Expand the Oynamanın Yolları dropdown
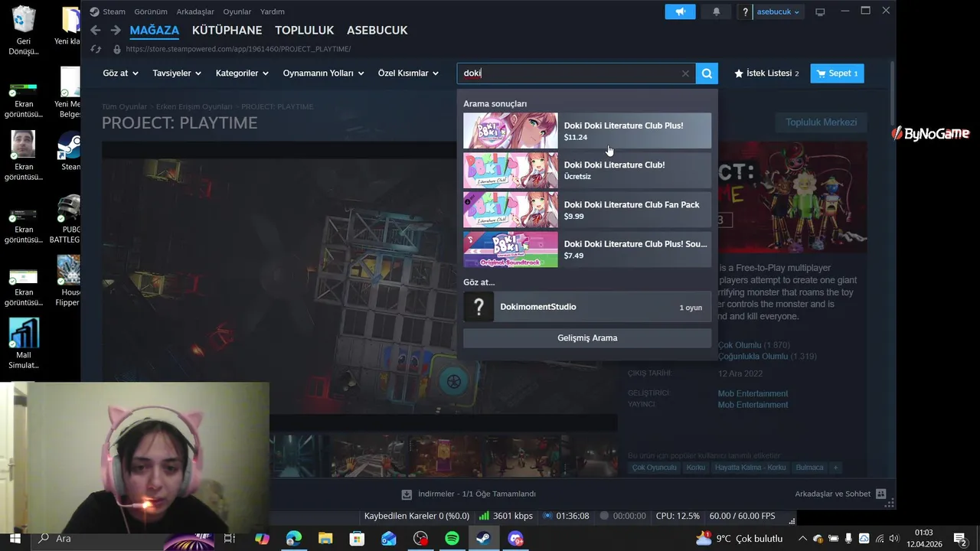 tap(324, 73)
